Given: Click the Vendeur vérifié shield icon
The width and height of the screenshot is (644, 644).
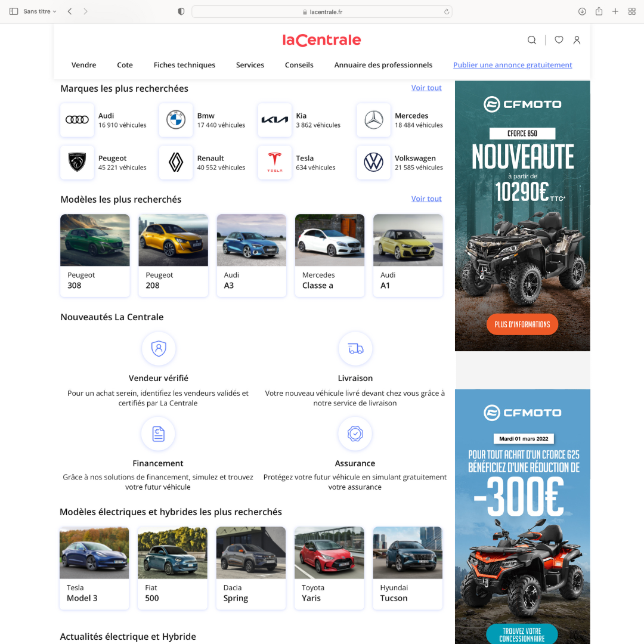Looking at the screenshot, I should (x=159, y=349).
